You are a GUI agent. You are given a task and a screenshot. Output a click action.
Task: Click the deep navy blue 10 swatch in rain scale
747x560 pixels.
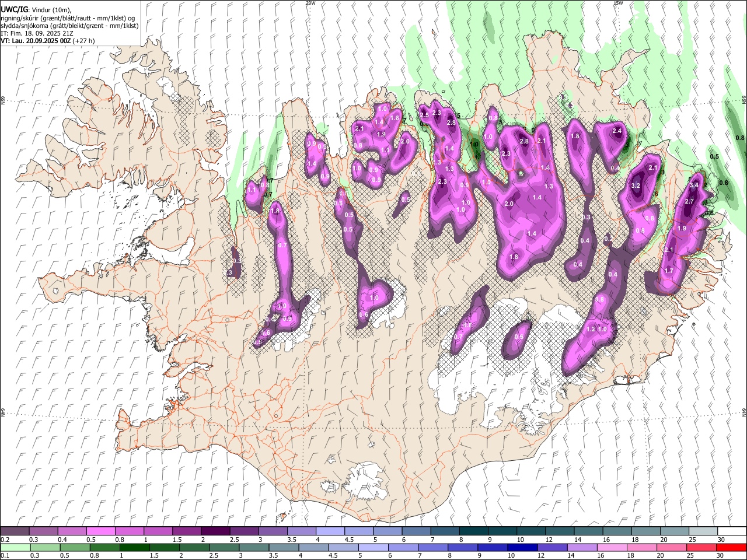pos(522,547)
